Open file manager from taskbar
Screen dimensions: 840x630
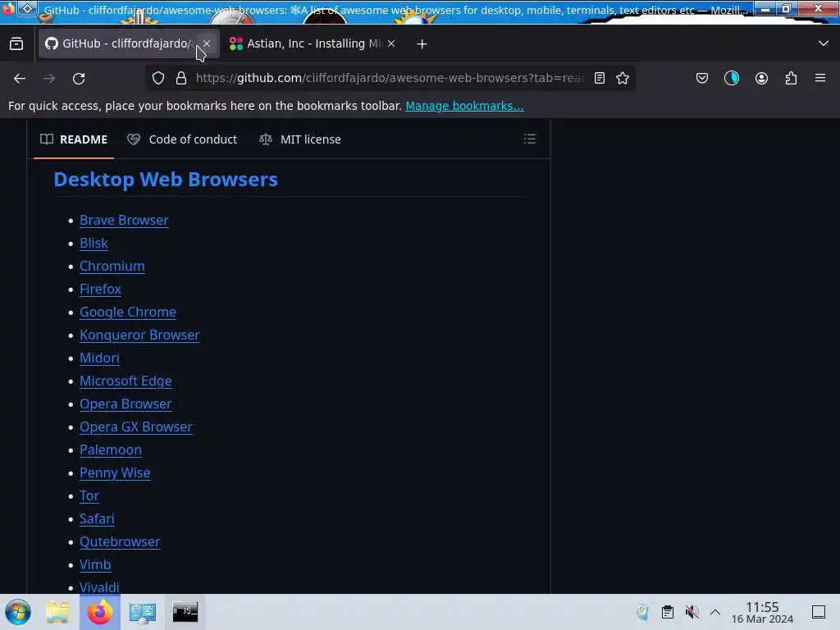57,612
